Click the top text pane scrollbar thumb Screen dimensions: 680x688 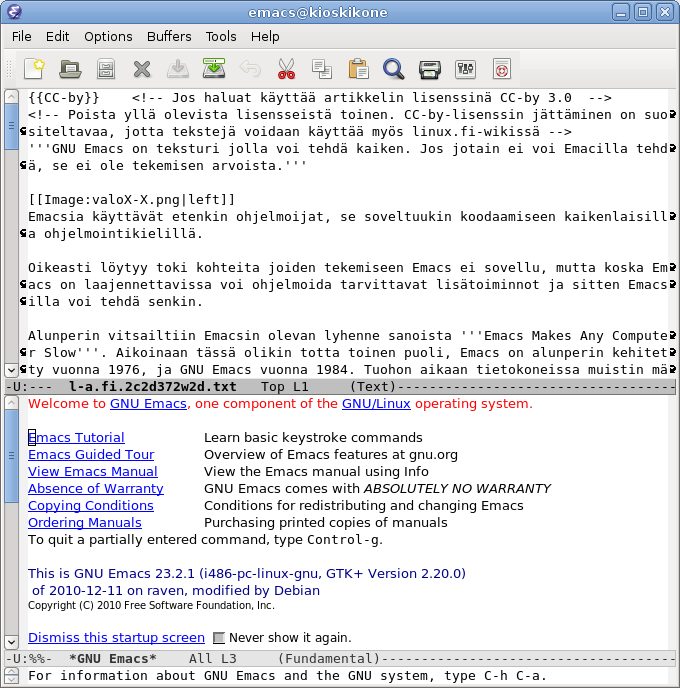(11, 126)
